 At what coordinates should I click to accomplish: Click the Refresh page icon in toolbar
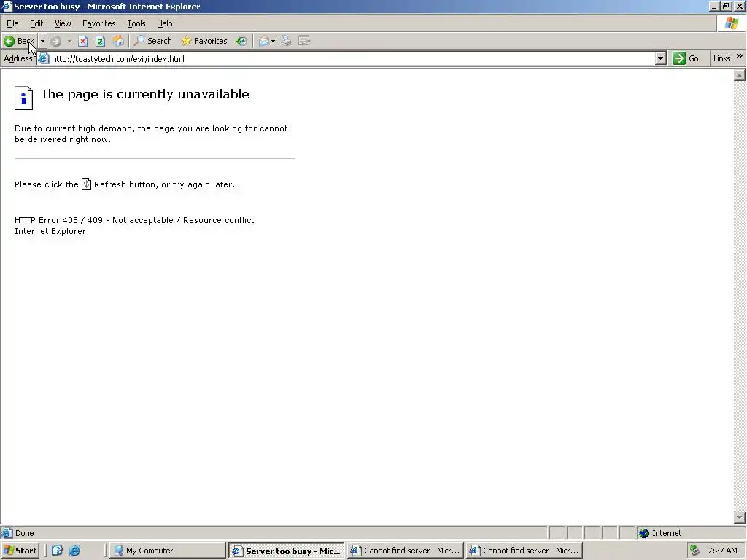100,41
